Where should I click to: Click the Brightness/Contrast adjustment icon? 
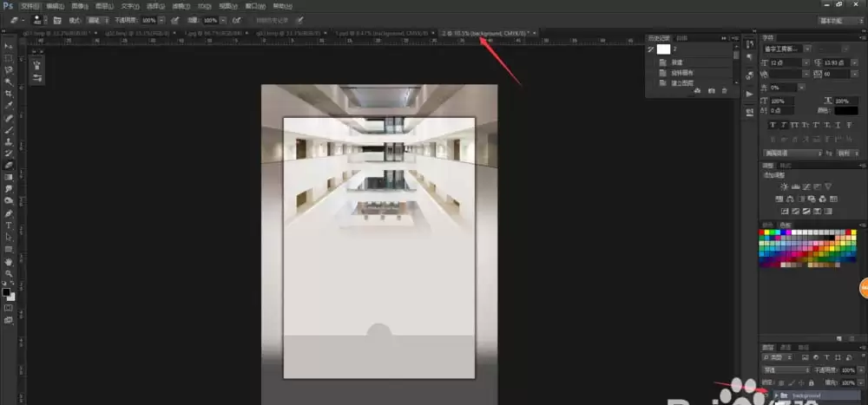[784, 186]
